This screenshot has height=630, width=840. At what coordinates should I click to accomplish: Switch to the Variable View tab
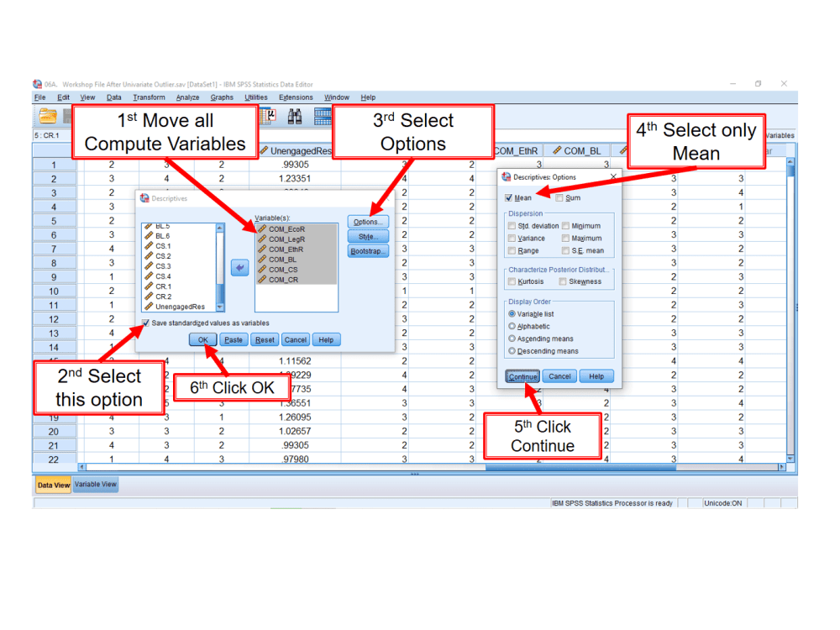coord(95,485)
